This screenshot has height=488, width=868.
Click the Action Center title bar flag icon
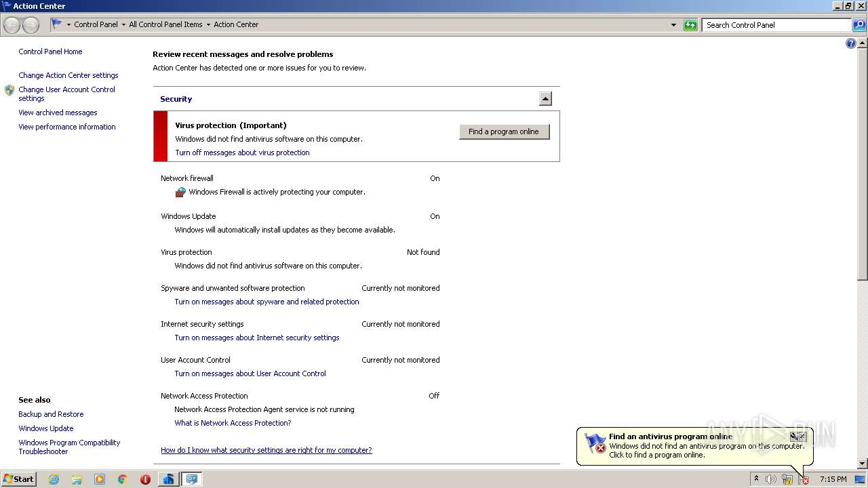[6, 5]
